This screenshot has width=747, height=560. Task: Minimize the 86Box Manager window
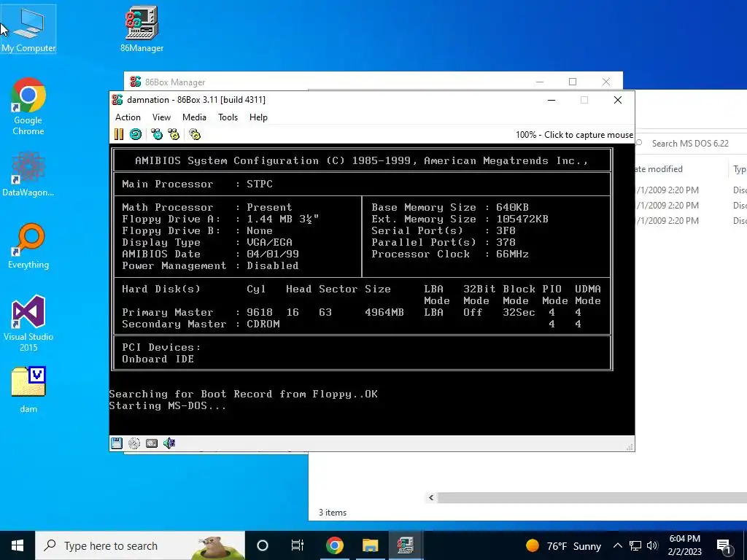point(539,82)
